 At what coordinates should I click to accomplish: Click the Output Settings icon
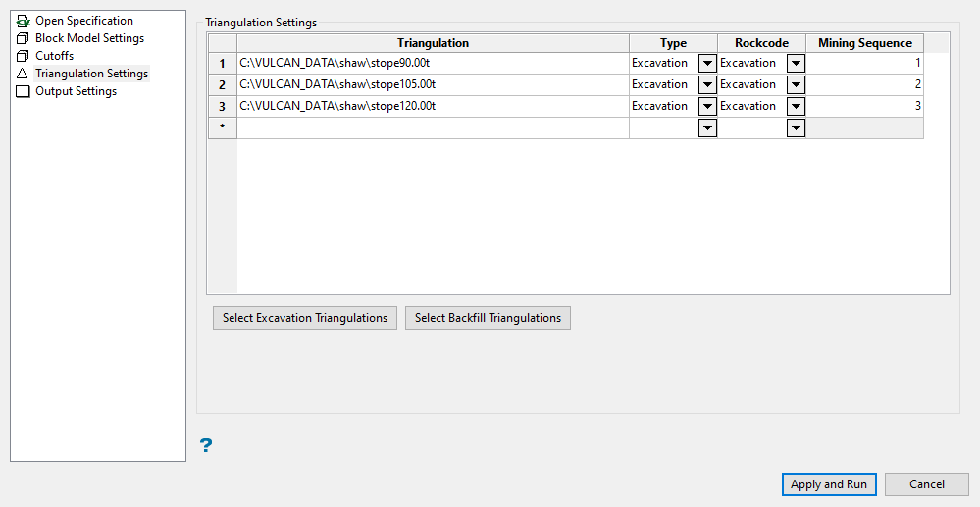(24, 91)
